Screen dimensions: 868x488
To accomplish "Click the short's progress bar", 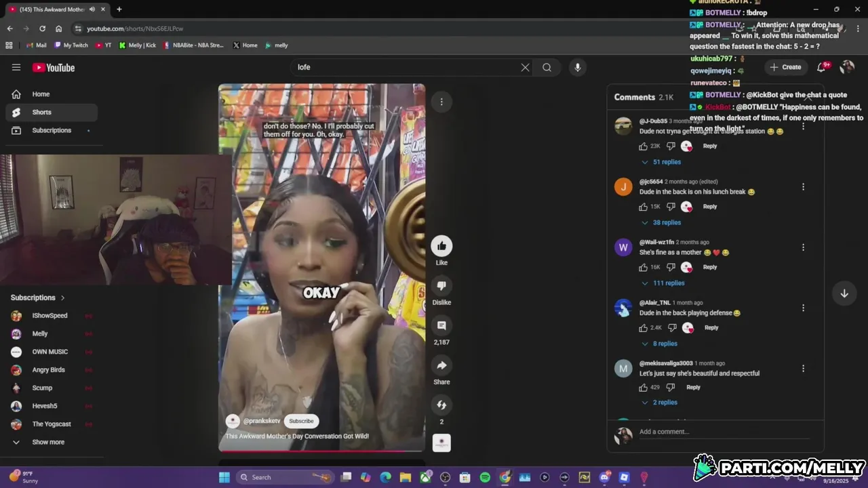I will [x=322, y=451].
